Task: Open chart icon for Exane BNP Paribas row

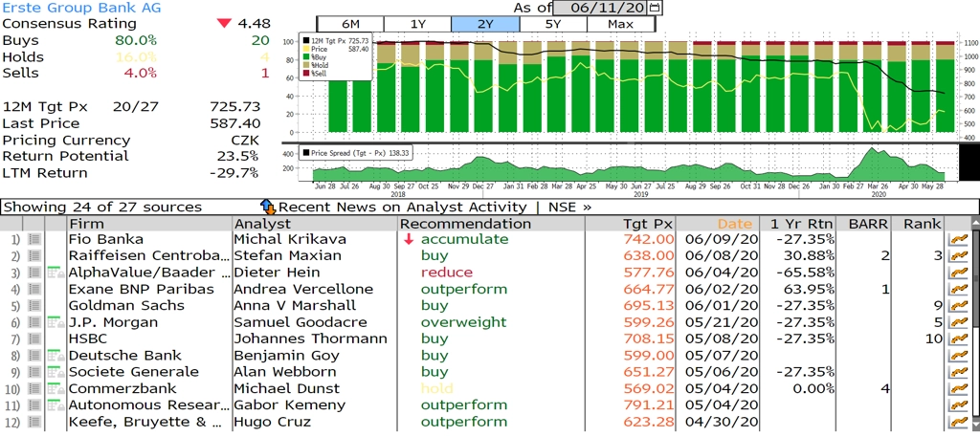Action: tap(957, 289)
